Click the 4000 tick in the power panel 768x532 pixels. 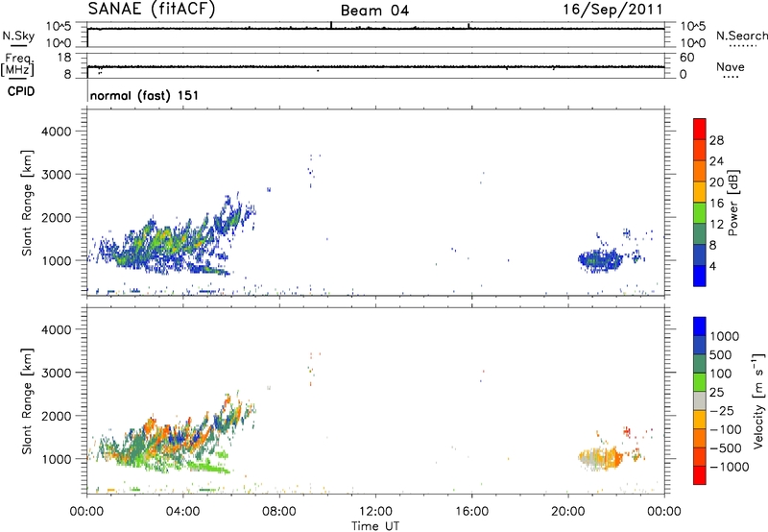click(x=57, y=132)
